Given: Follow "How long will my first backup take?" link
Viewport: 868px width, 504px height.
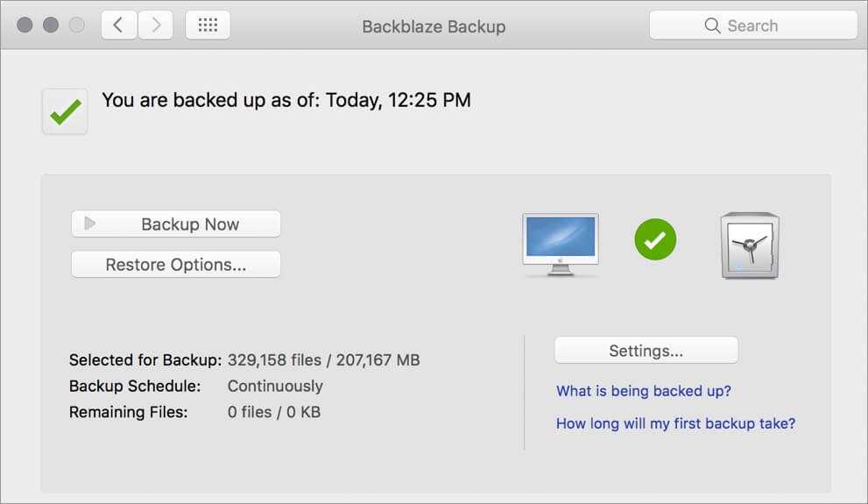Looking at the screenshot, I should 675,423.
